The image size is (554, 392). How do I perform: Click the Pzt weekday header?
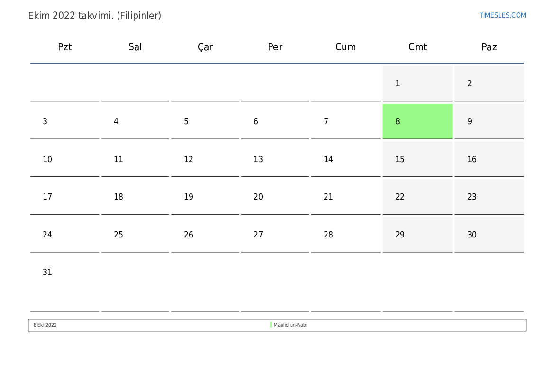[x=65, y=47]
